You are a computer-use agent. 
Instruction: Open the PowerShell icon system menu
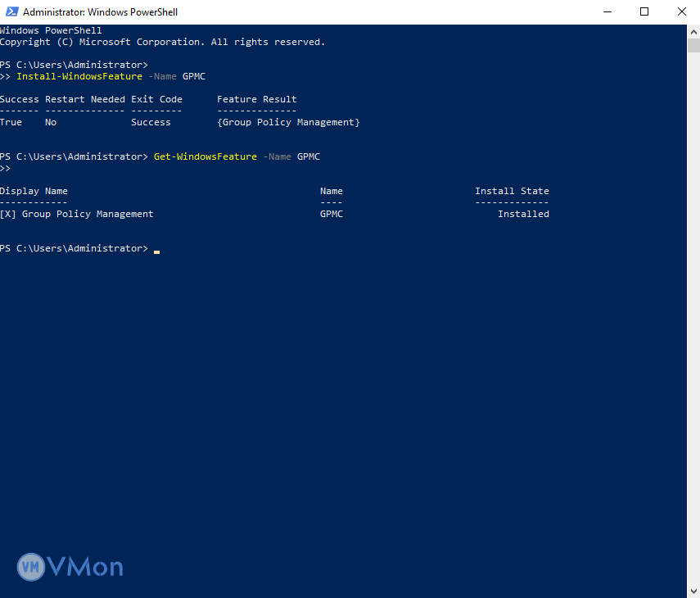11,12
